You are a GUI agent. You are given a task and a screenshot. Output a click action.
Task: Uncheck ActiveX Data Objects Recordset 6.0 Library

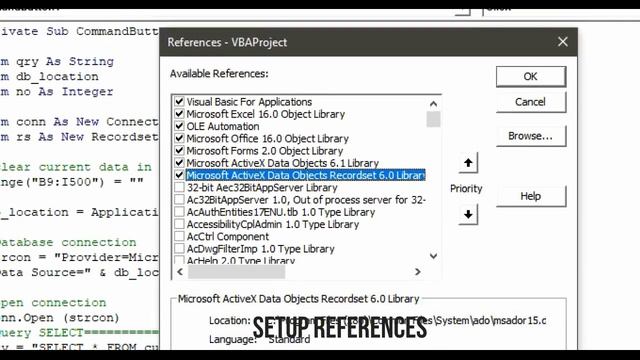click(x=179, y=175)
